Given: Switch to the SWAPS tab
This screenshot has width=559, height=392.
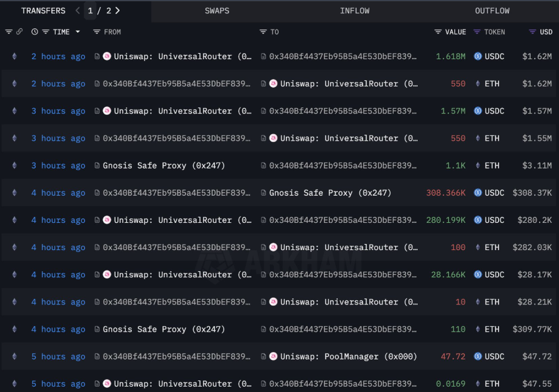Looking at the screenshot, I should pyautogui.click(x=217, y=11).
